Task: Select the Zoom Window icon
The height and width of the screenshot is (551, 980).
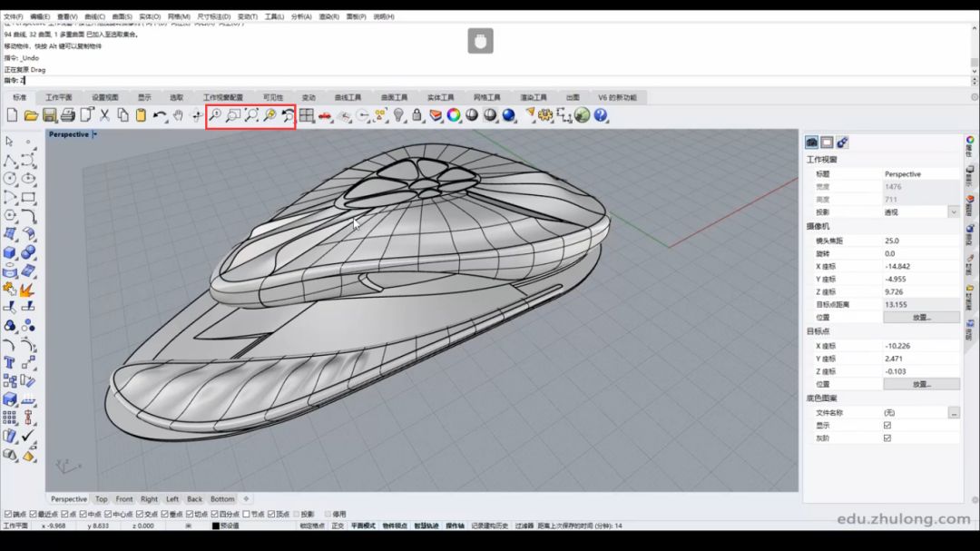Action: (233, 115)
